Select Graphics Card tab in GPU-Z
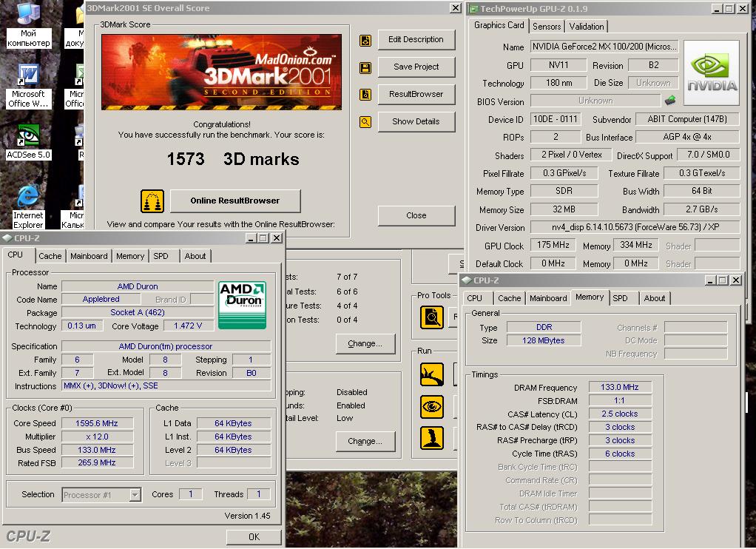This screenshot has width=756, height=549. coord(499,25)
